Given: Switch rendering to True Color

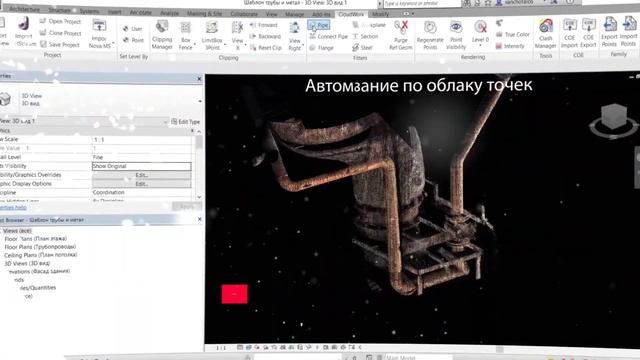Looking at the screenshot, I should [513, 35].
